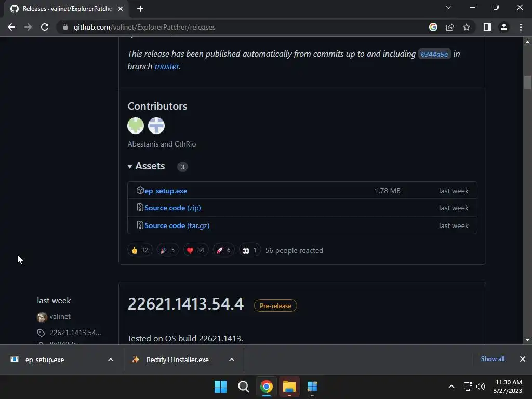Click the page scroll-down arrow
532x399 pixels.
[x=527, y=340]
